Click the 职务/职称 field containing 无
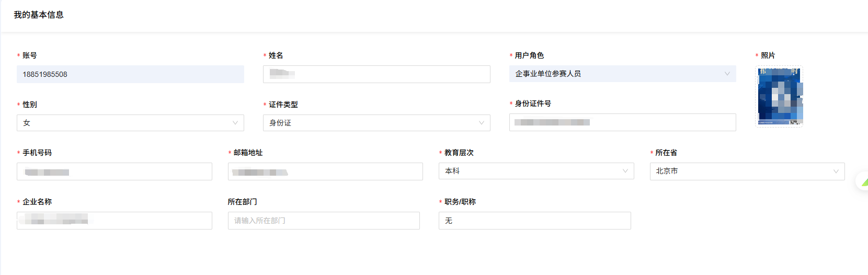The image size is (868, 275). (534, 221)
